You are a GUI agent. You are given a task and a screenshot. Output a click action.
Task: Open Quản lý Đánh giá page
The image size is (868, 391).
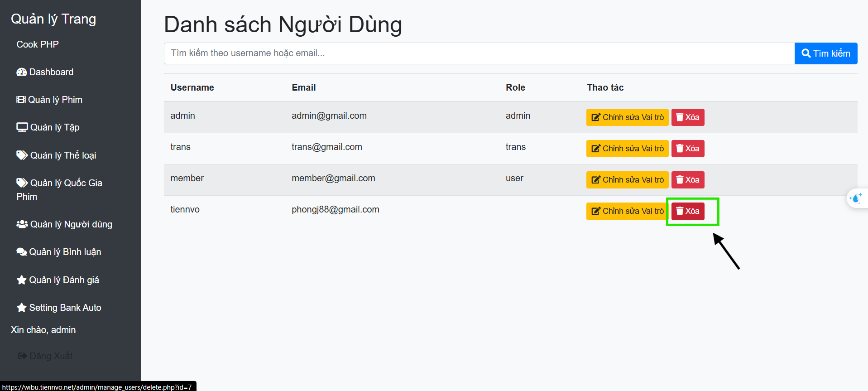click(x=58, y=280)
